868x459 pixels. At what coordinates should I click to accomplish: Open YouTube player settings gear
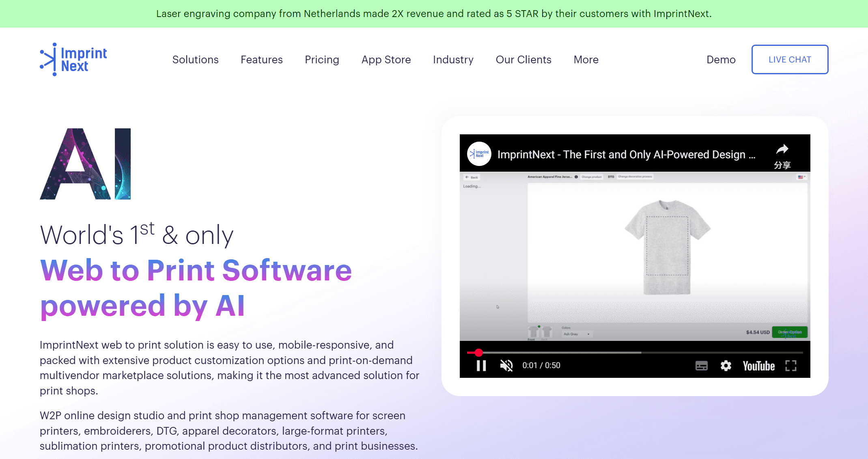pyautogui.click(x=726, y=366)
